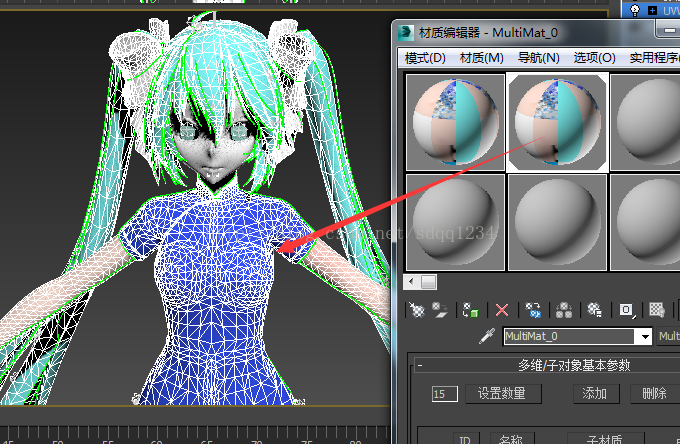
Task: Select the first gray slot in second row
Action: 455,222
